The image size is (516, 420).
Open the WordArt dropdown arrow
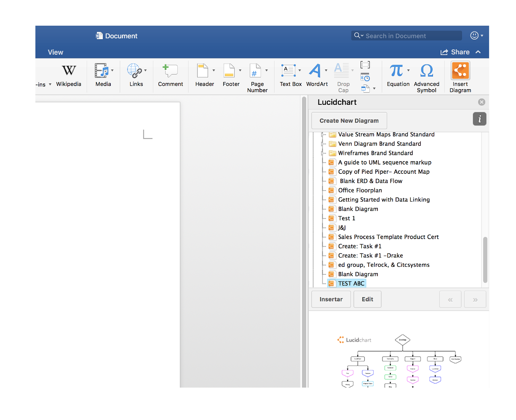[x=326, y=71]
